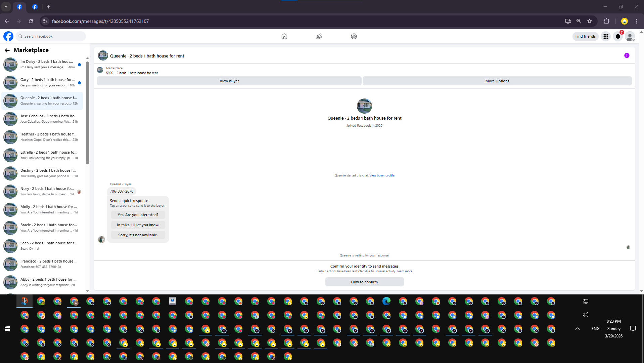The height and width of the screenshot is (363, 644).
Task: Open the Learn more link
Action: coord(404,271)
